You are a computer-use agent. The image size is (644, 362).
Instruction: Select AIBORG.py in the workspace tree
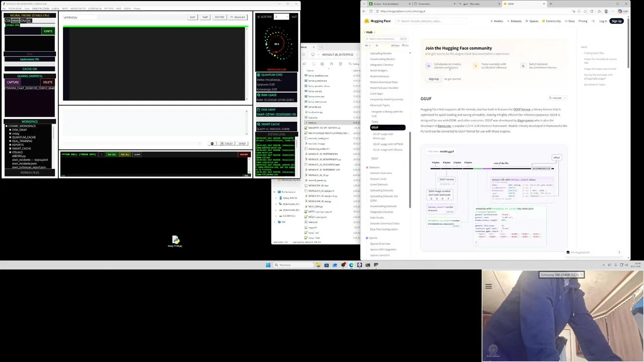(19, 156)
